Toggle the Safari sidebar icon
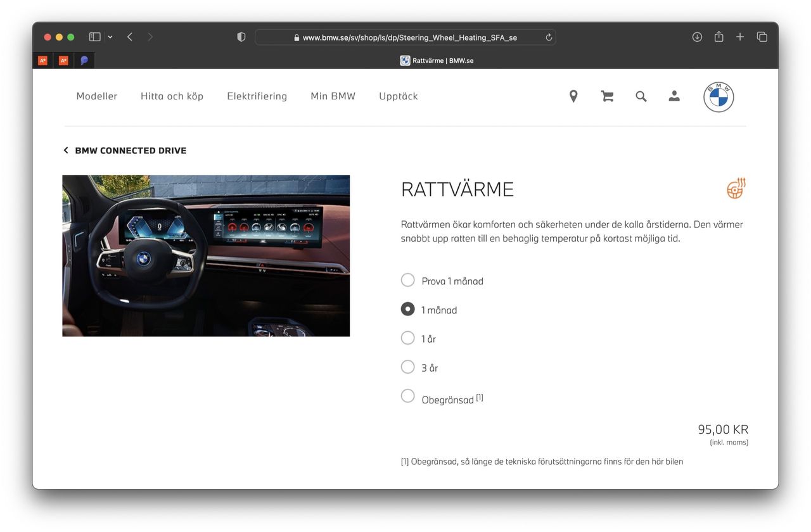The height and width of the screenshot is (532, 811). pyautogui.click(x=94, y=36)
